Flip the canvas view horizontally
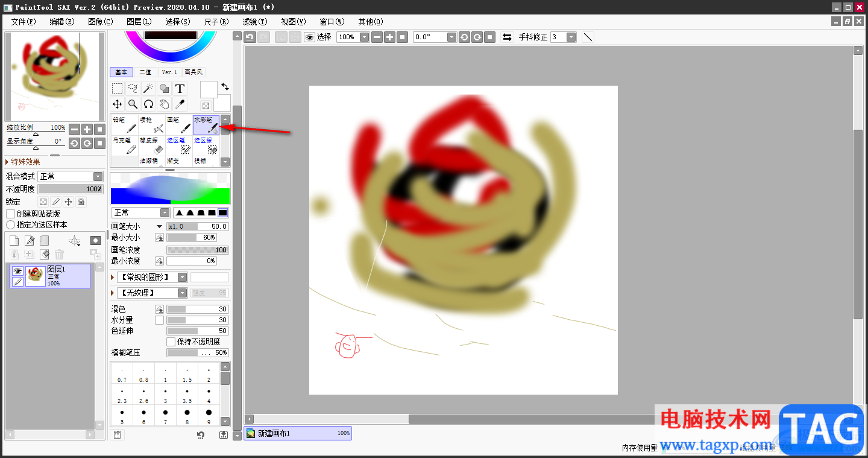Viewport: 868px width, 458px height. (508, 37)
